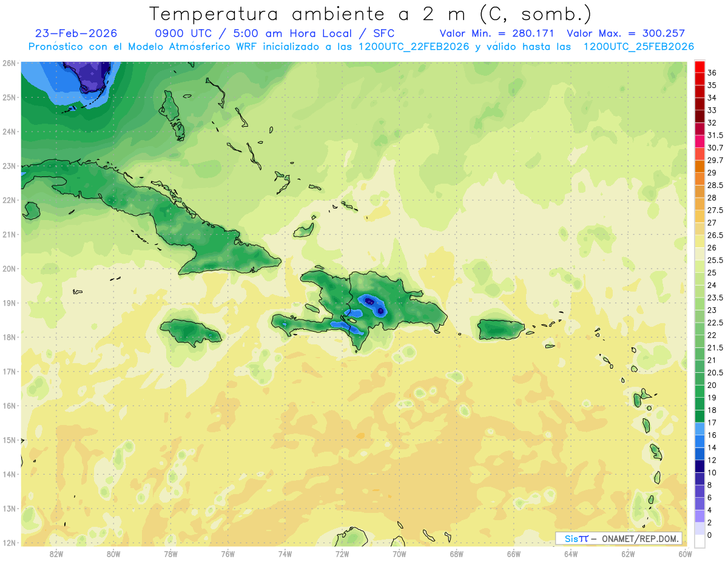The width and height of the screenshot is (728, 562).
Task: Click the bright red swatch topping the color legend
Action: tap(699, 66)
